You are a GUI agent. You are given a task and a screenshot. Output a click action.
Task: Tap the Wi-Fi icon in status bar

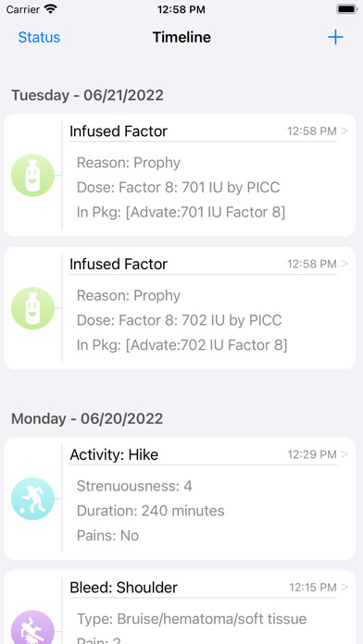[51, 9]
